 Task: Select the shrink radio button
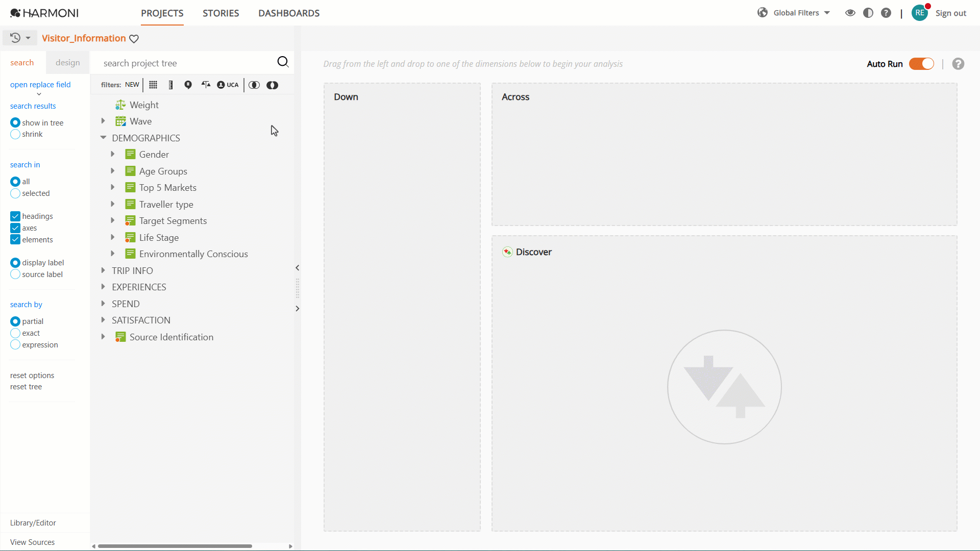[x=15, y=134]
